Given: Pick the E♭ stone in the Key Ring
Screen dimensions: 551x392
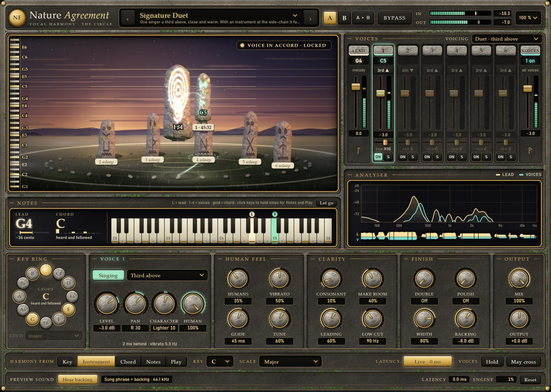Looking at the screenshot, I should tap(72, 296).
